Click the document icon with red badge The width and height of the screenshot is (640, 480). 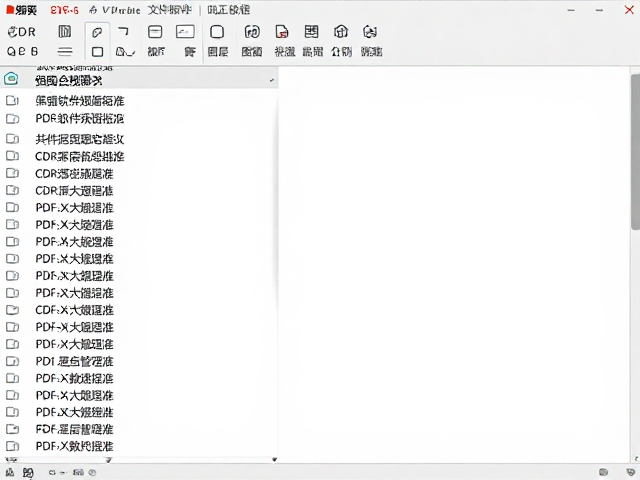282,31
